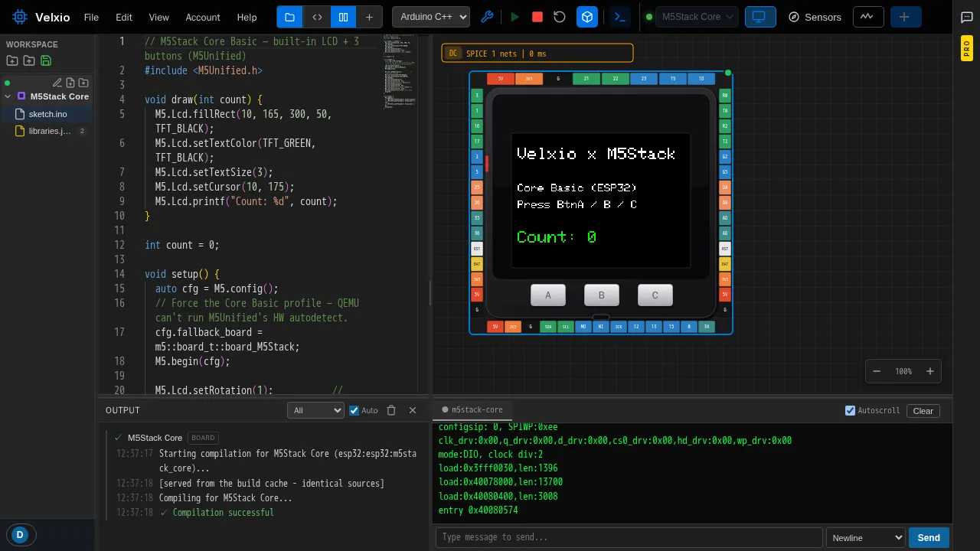
Task: Click simulated button B on M5Stack
Action: pos(601,295)
